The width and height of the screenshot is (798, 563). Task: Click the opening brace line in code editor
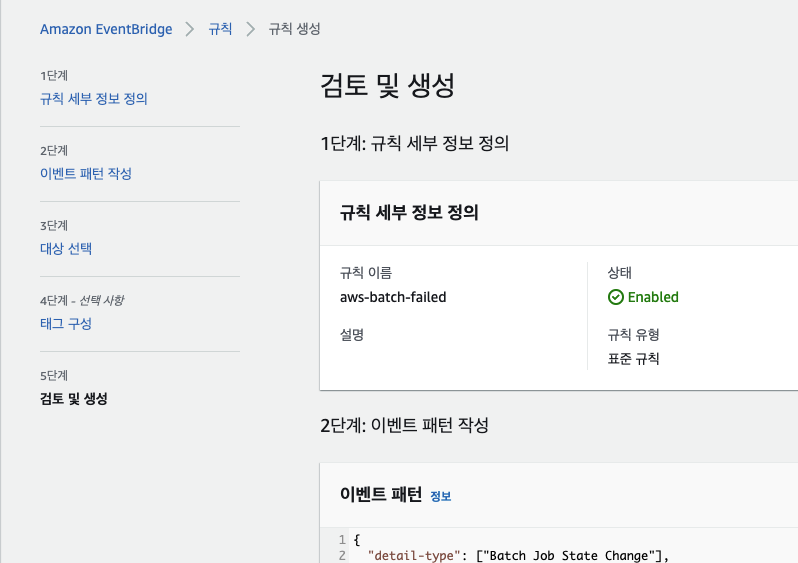pyautogui.click(x=357, y=540)
